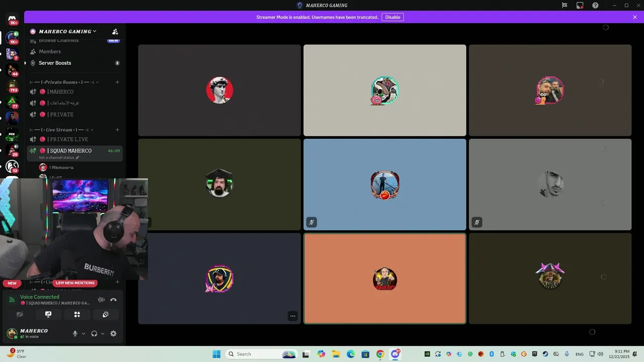644x362 pixels.
Task: Select olive tile with bearded avatar
Action: 219,185
